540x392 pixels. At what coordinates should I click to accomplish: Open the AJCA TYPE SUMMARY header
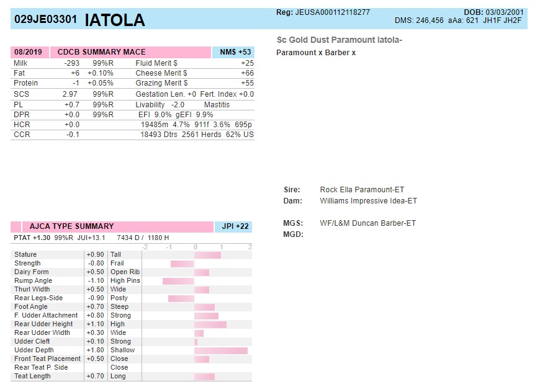click(73, 226)
